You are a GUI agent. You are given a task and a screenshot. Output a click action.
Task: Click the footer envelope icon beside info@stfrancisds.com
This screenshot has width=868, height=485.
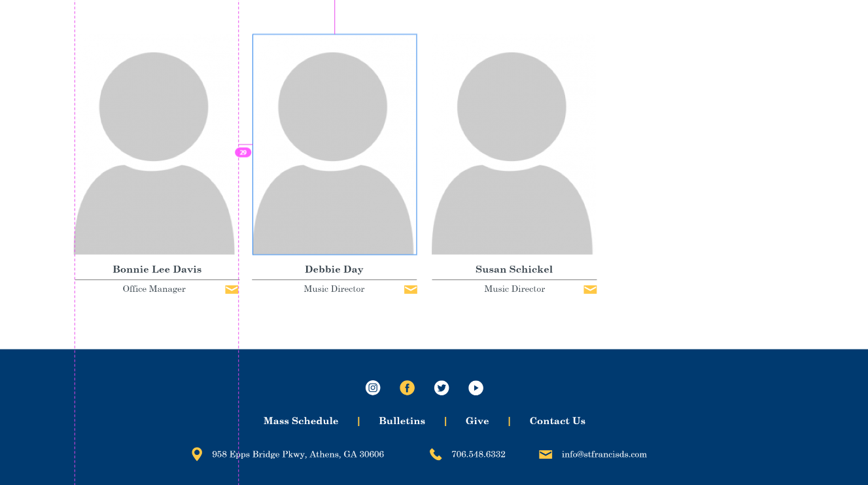(x=546, y=454)
